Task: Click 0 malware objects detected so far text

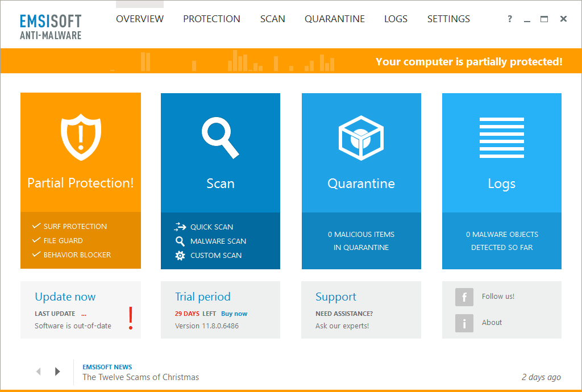Action: (502, 241)
